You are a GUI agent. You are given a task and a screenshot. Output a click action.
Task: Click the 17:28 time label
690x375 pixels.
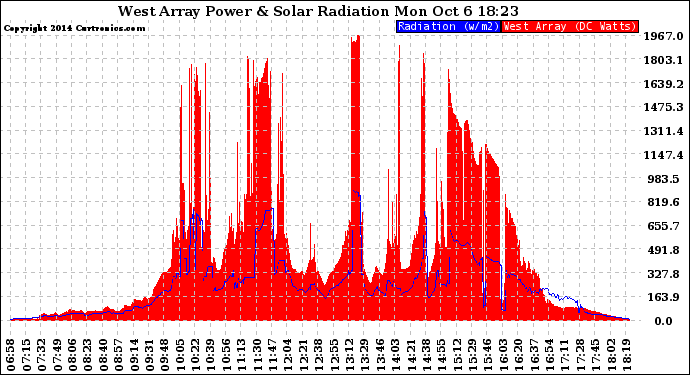click(x=580, y=355)
